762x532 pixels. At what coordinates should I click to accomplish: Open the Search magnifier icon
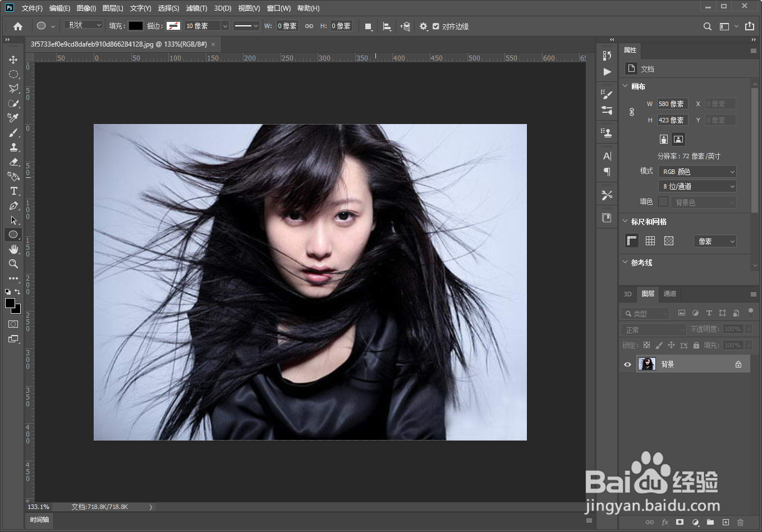[x=708, y=26]
